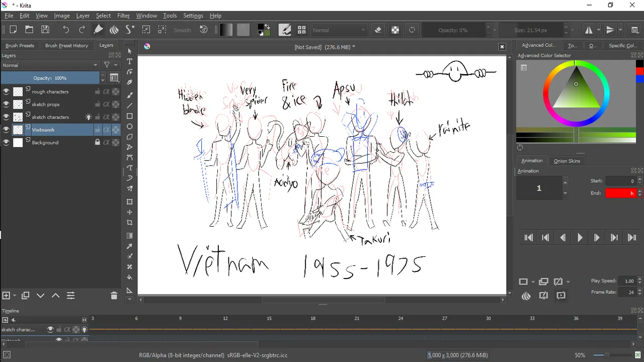The width and height of the screenshot is (644, 362).
Task: Reload the original brush preset
Action: pyautogui.click(x=412, y=30)
